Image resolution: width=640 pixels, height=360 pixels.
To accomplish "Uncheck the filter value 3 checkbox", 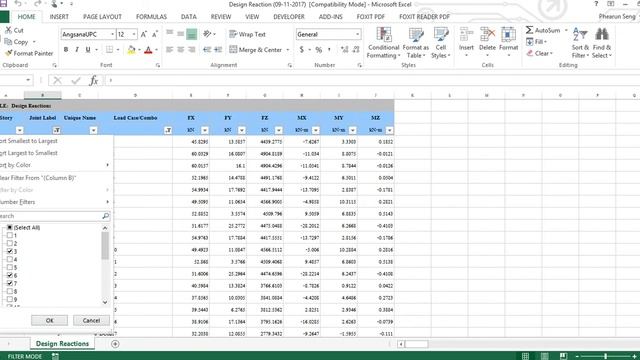I will [x=9, y=251].
